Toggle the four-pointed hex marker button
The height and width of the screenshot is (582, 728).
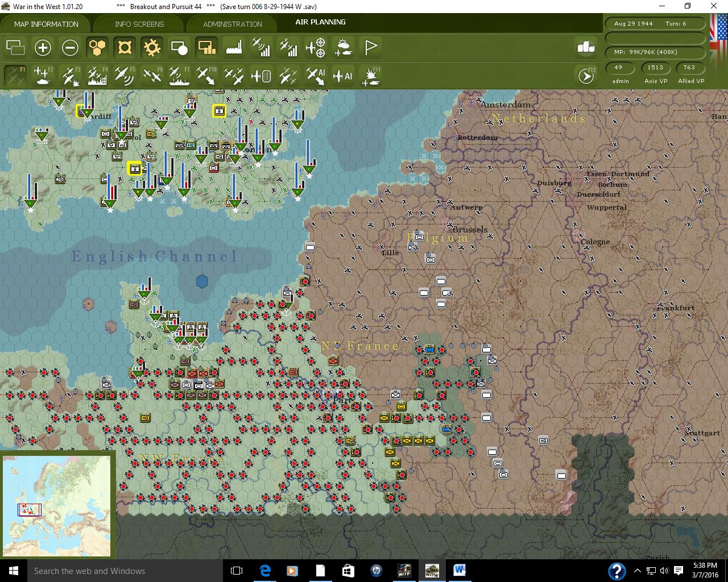click(125, 47)
